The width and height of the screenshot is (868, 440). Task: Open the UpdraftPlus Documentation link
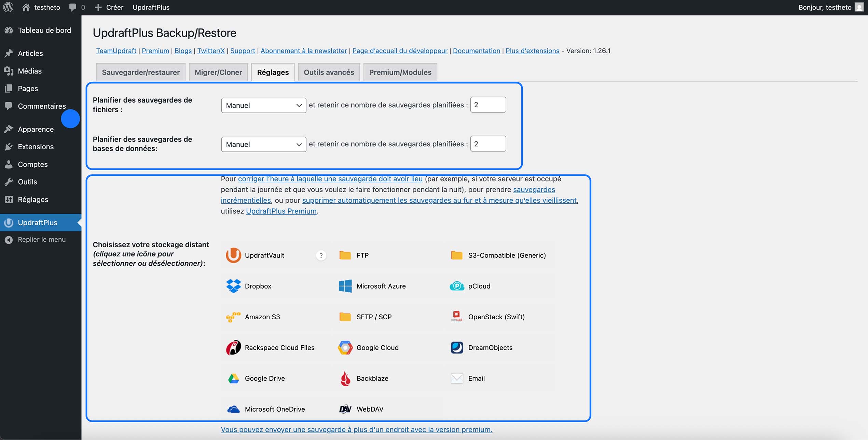point(476,51)
